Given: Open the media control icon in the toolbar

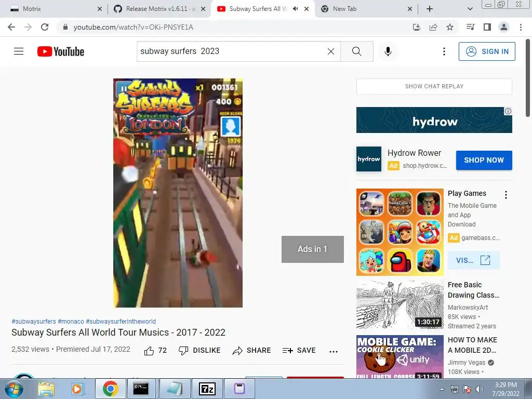Looking at the screenshot, I should point(470,27).
